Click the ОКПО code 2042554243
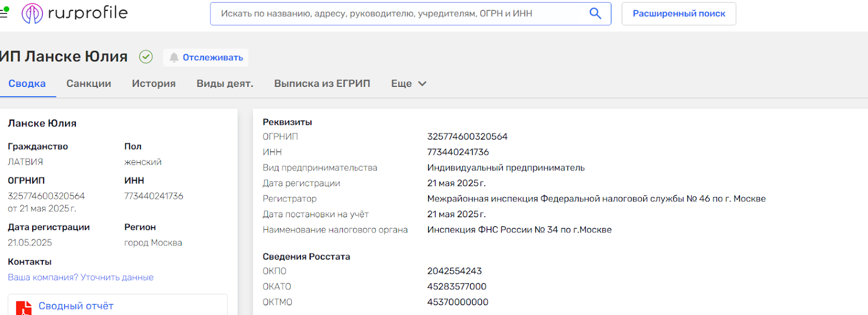 coord(454,271)
